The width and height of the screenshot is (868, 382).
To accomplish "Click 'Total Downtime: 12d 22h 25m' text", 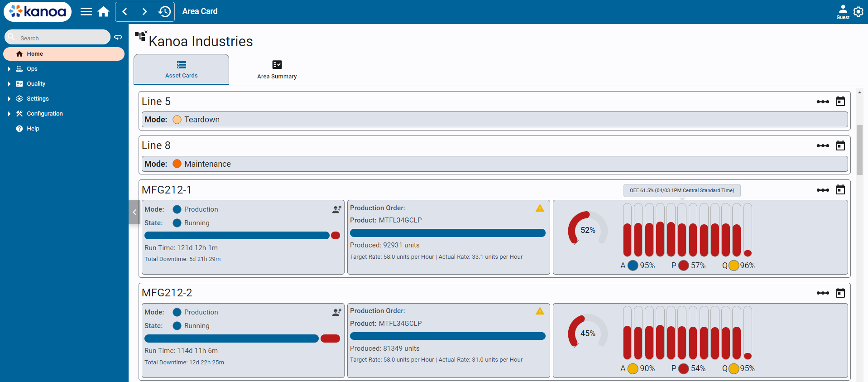I will point(184,363).
